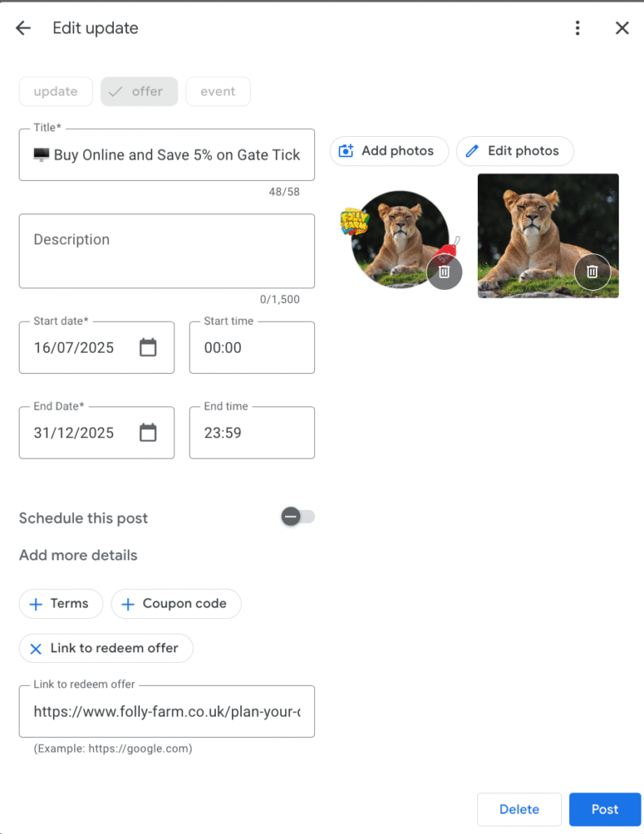Open the End Date calendar picker
The width and height of the screenshot is (644, 834).
[147, 432]
